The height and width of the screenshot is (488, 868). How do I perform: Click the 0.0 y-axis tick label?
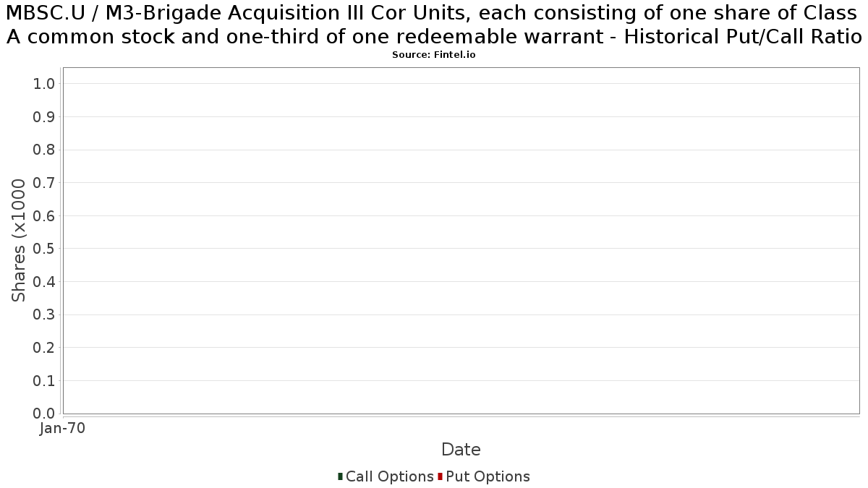(x=44, y=414)
